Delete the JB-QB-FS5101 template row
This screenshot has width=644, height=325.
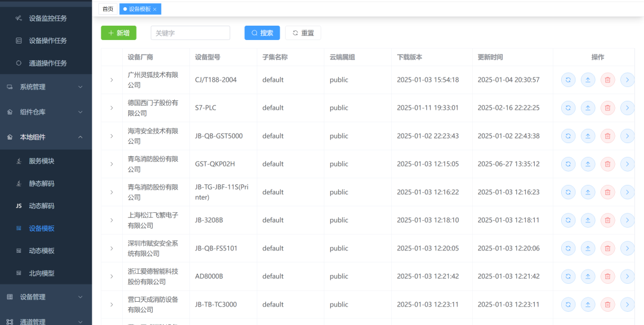coord(608,248)
